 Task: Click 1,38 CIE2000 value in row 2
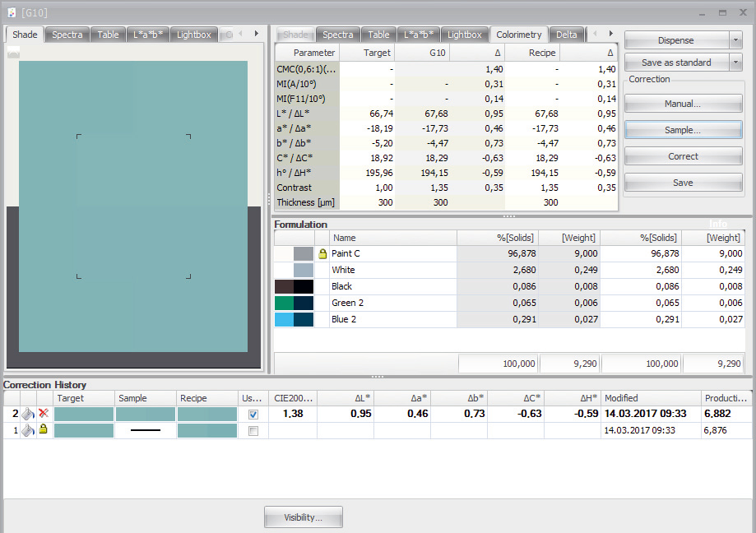(x=293, y=414)
